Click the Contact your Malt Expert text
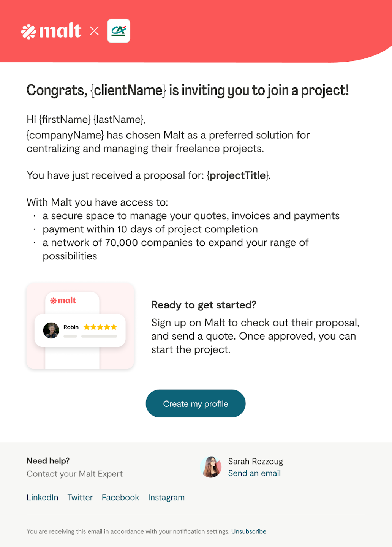Screen dimensions: 392x547 click(75, 474)
